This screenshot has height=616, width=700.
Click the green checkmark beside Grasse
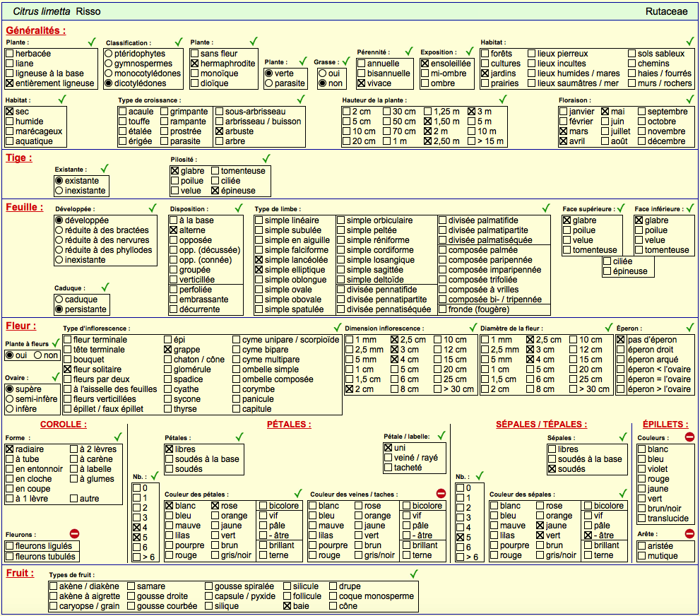(x=345, y=61)
